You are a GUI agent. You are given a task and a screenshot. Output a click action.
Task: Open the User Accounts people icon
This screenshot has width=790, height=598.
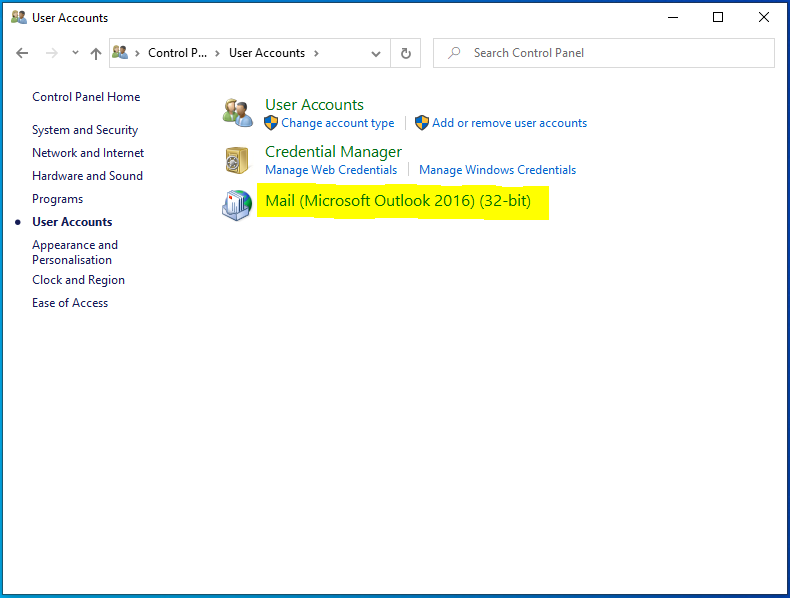(237, 113)
